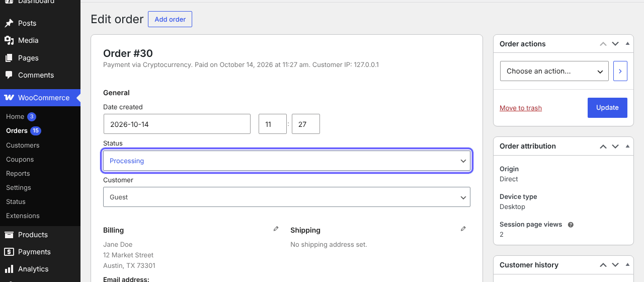Click the Move to trash link
Viewport: 644px width, 282px height.
(521, 108)
